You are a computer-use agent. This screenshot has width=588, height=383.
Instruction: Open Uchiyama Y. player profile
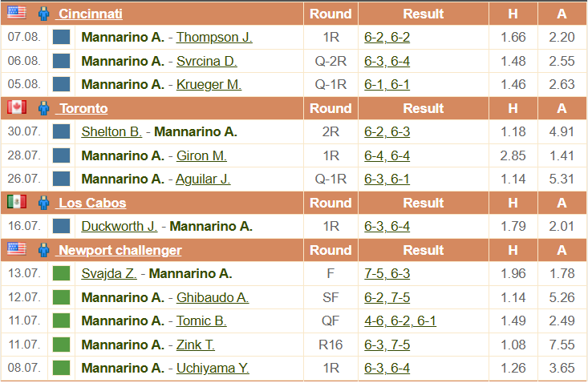tap(213, 369)
